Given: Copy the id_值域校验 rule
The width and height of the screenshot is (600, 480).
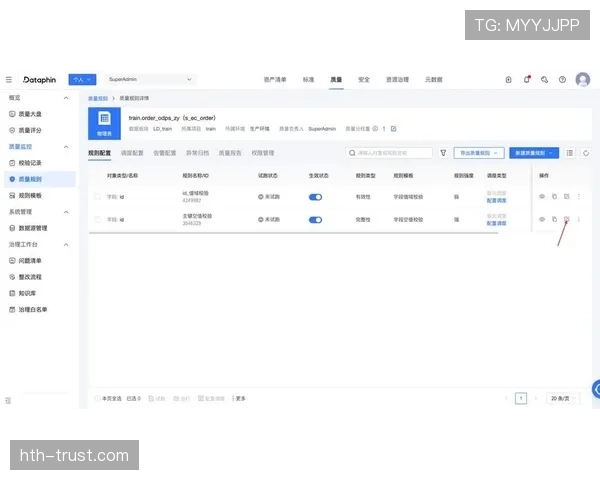Looking at the screenshot, I should click(554, 196).
